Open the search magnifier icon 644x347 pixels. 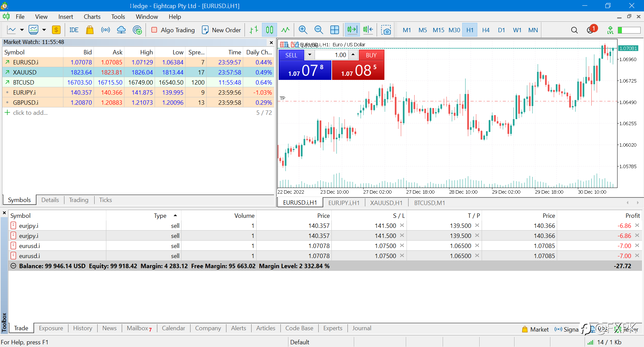click(x=574, y=30)
